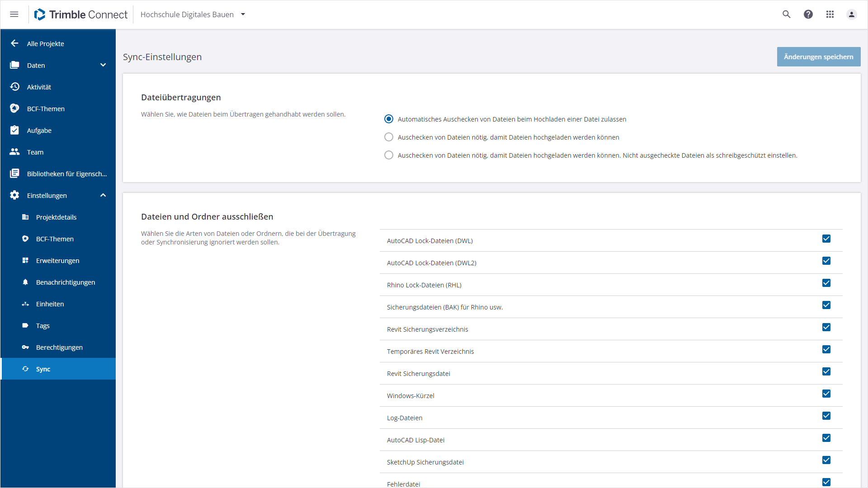
Task: Uncheck AutoCAD Lock-Dateien (DWL) checkbox
Action: coord(826,239)
